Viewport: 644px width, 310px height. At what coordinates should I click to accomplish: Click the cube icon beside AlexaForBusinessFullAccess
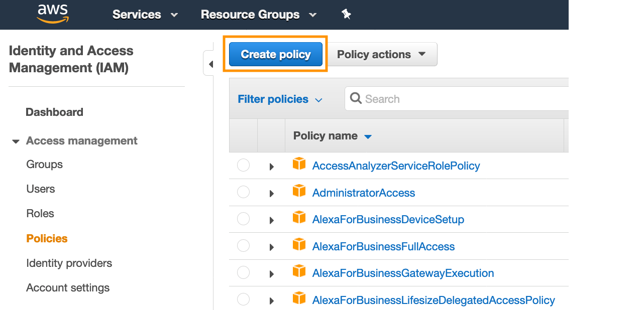pyautogui.click(x=299, y=244)
